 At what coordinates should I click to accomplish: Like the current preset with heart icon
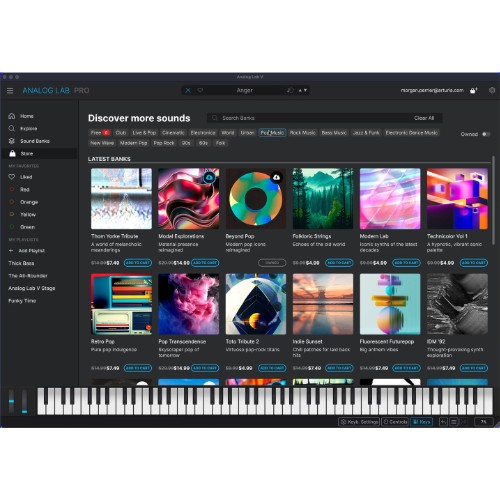pos(200,90)
